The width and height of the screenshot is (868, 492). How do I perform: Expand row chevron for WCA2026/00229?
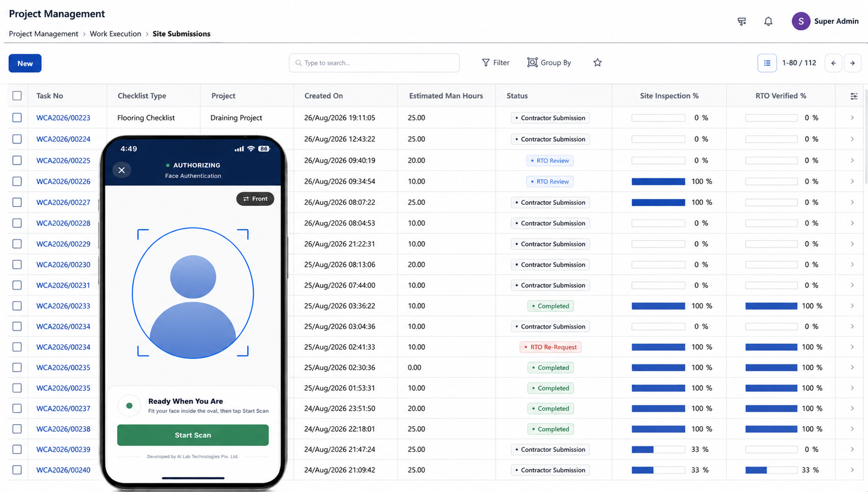tap(852, 244)
